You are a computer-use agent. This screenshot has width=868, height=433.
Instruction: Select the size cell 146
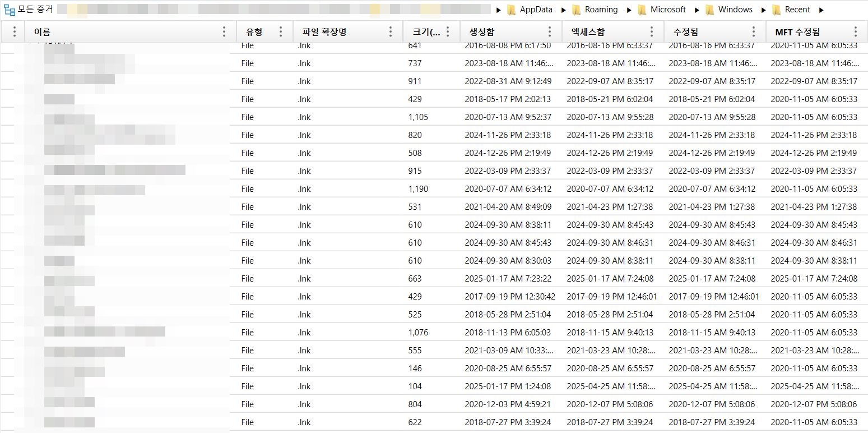coord(415,368)
